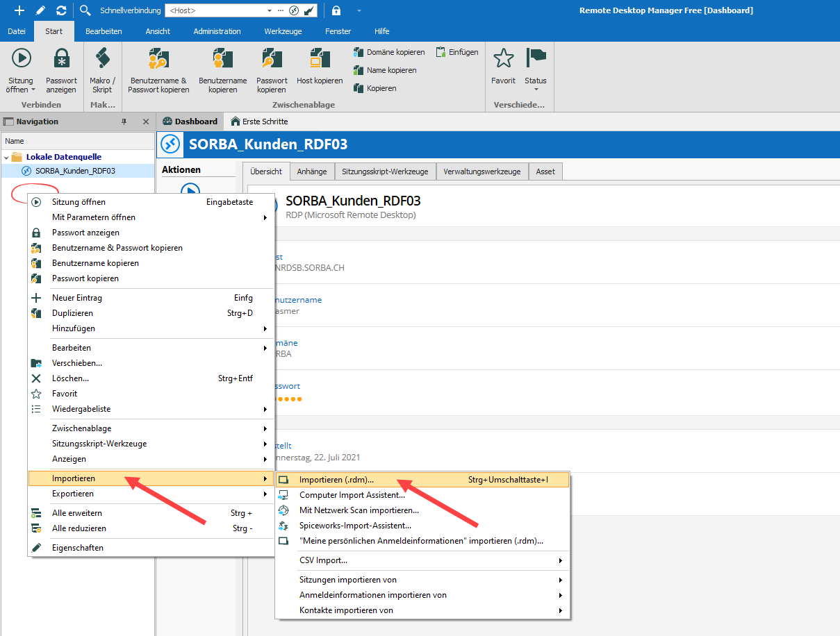Choose Verschieben... in context menu
The image size is (840, 636).
click(151, 363)
